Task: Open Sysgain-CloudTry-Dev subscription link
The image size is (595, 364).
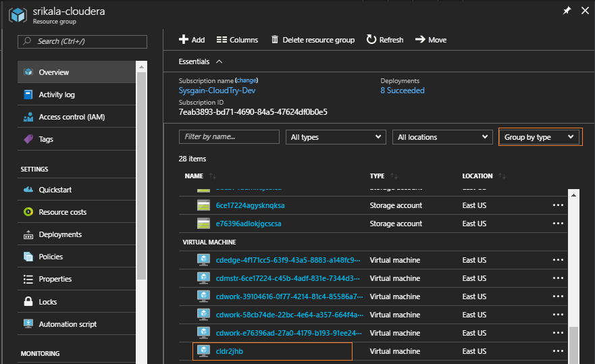Action: point(217,90)
